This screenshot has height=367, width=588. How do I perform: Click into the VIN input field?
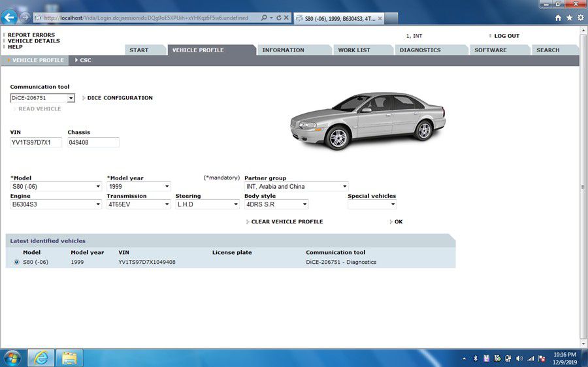click(x=36, y=142)
